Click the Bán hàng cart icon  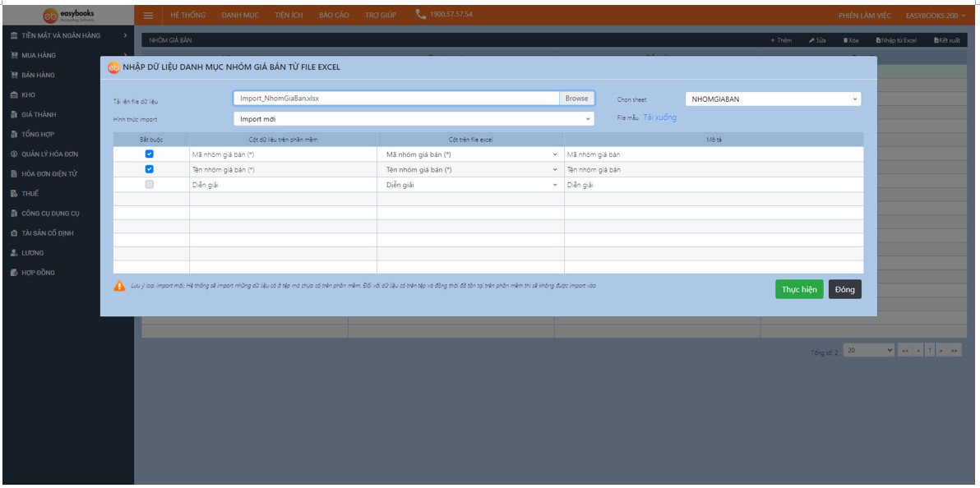click(x=14, y=75)
